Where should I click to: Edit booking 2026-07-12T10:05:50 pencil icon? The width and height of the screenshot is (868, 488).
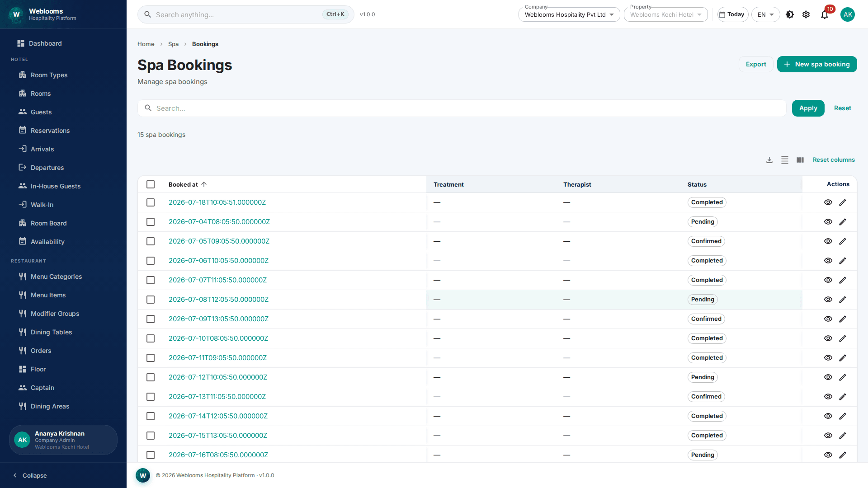click(843, 377)
